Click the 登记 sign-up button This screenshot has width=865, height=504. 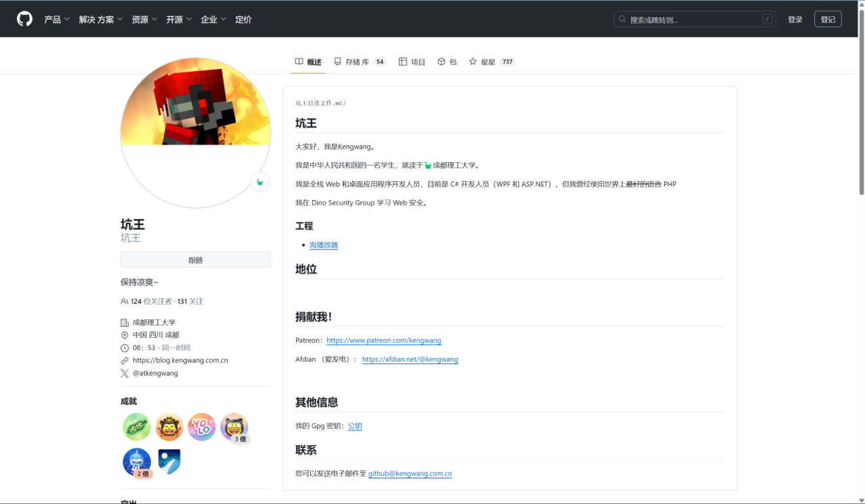828,20
